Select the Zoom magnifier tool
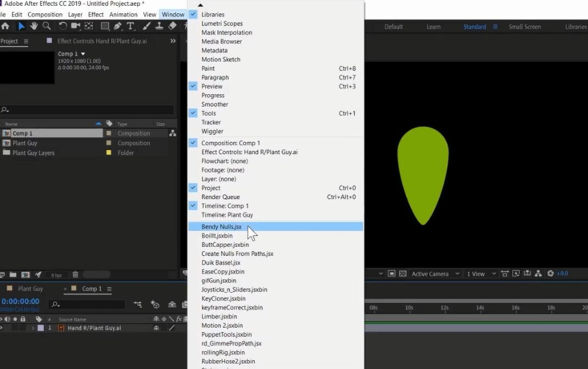This screenshot has width=588, height=369. [x=47, y=26]
